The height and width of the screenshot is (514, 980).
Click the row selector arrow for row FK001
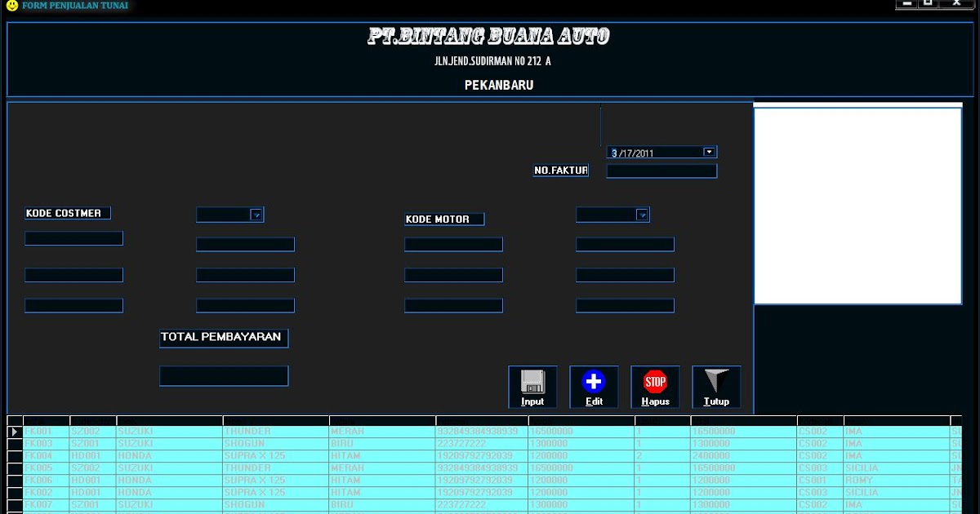15,431
